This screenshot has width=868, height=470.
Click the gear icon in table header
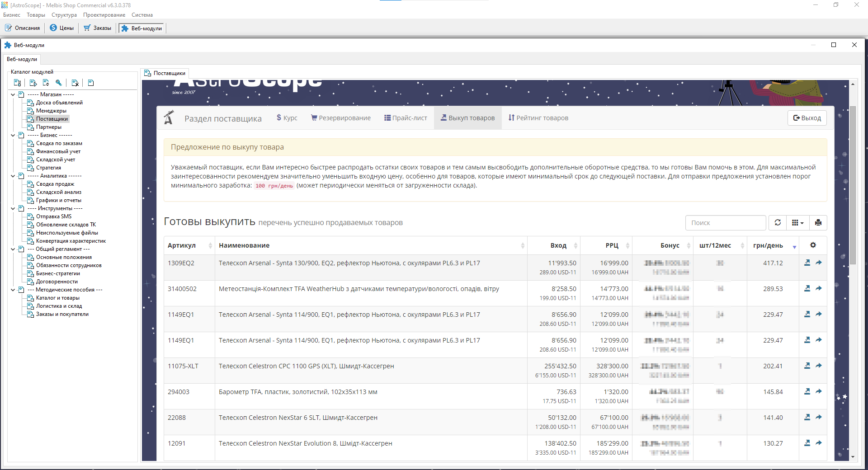(813, 245)
